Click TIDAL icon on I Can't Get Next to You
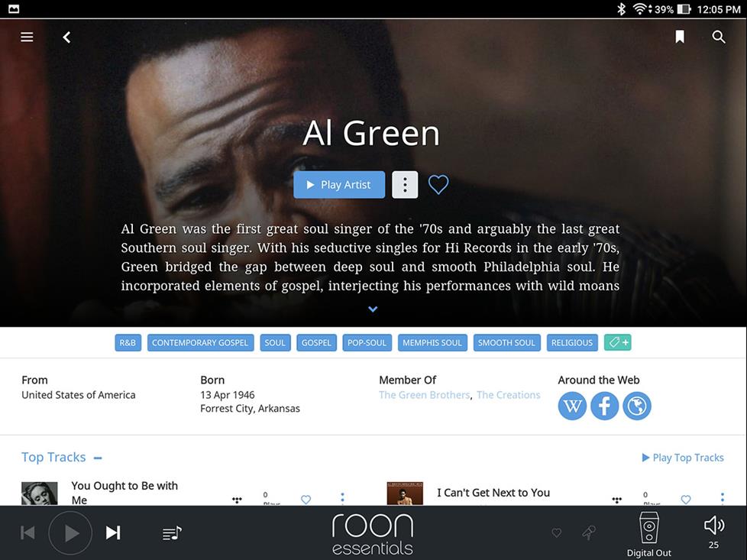This screenshot has width=747, height=560. pyautogui.click(x=617, y=500)
